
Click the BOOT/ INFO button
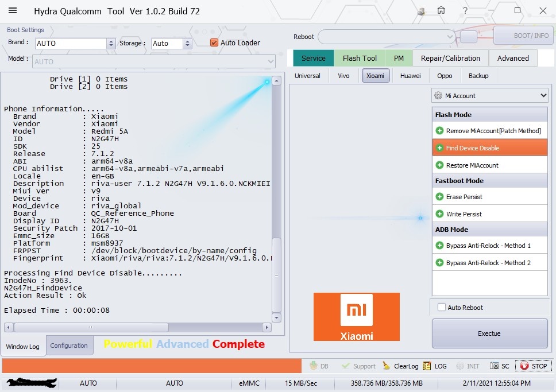point(524,36)
